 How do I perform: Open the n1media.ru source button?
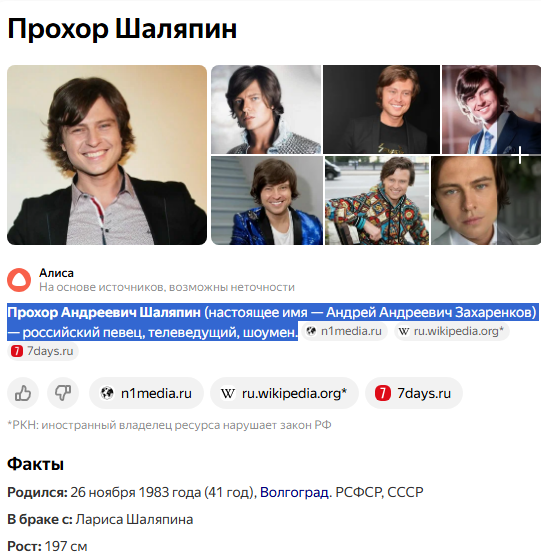[146, 393]
